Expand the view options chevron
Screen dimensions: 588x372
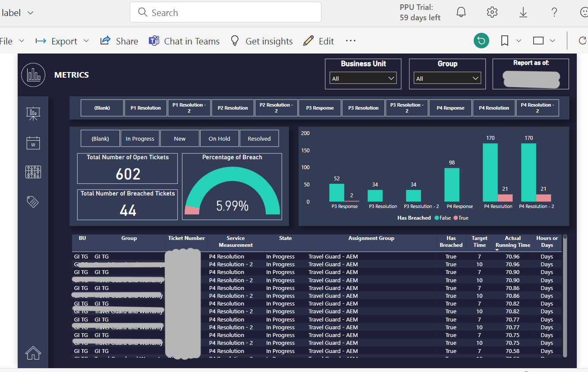(x=553, y=41)
